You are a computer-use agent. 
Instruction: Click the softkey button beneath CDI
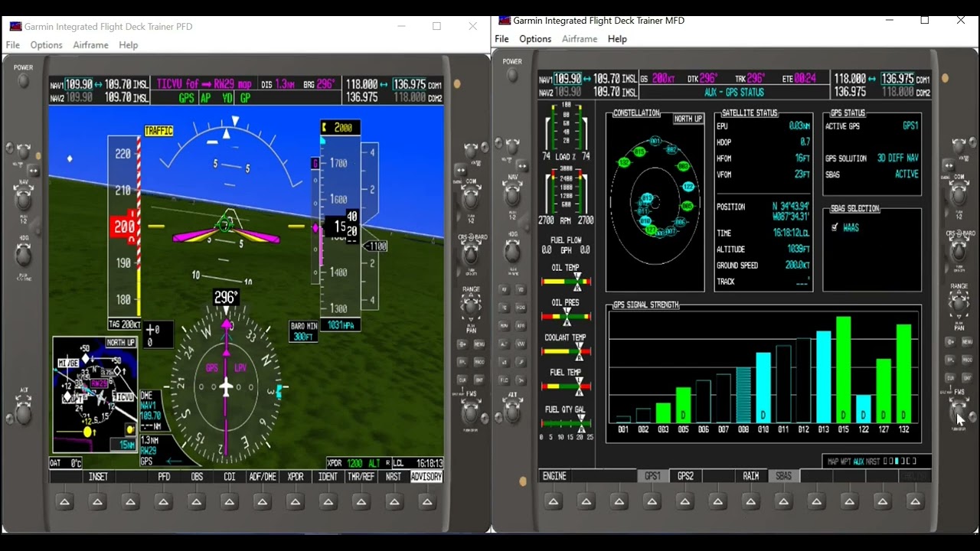[230, 502]
